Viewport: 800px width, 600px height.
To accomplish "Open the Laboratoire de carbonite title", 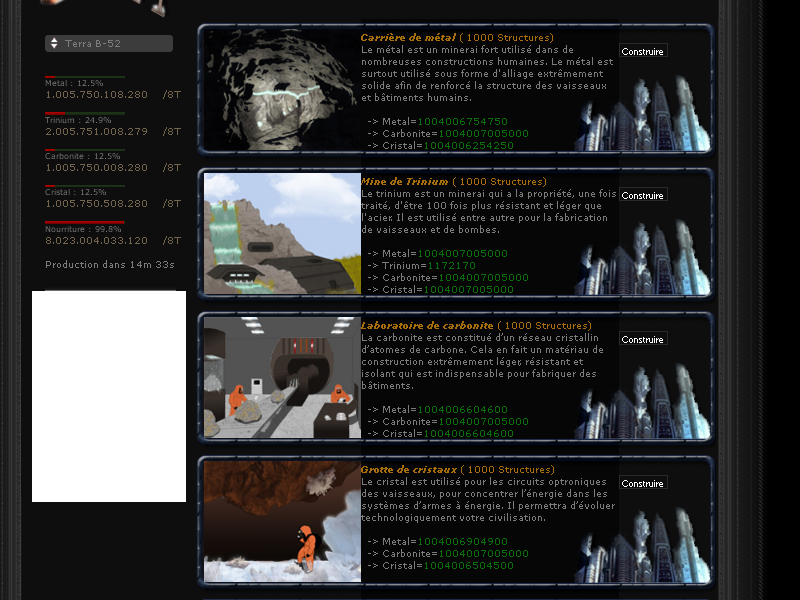I will tap(427, 325).
